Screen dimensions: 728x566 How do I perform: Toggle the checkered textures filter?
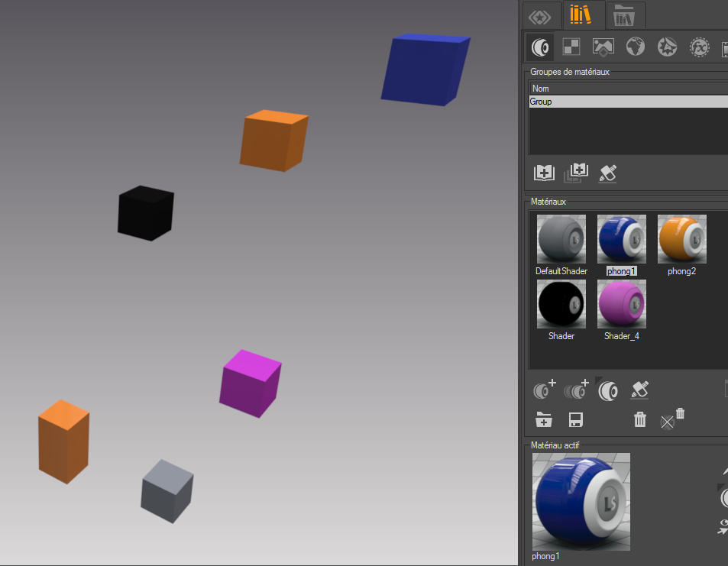pos(571,47)
